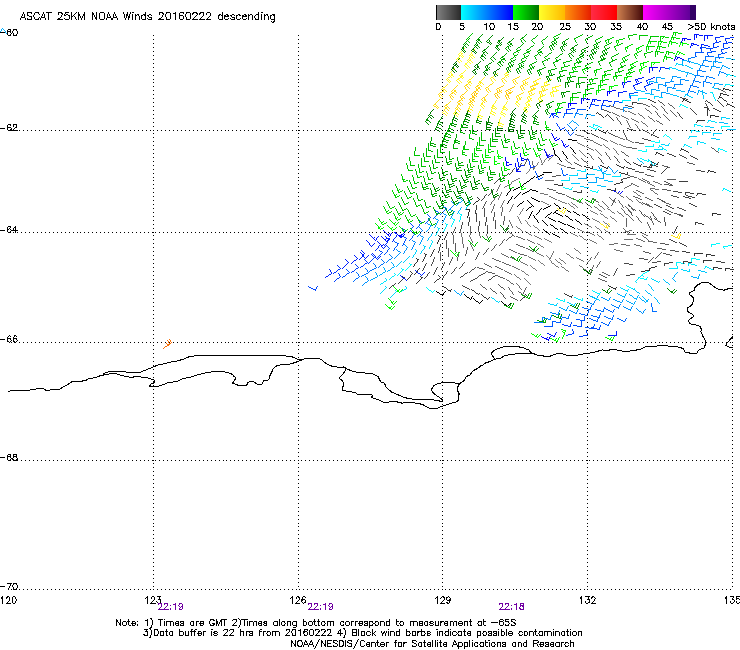Click the 132 longitude axis label
This screenshot has width=740, height=650.
pyautogui.click(x=587, y=600)
